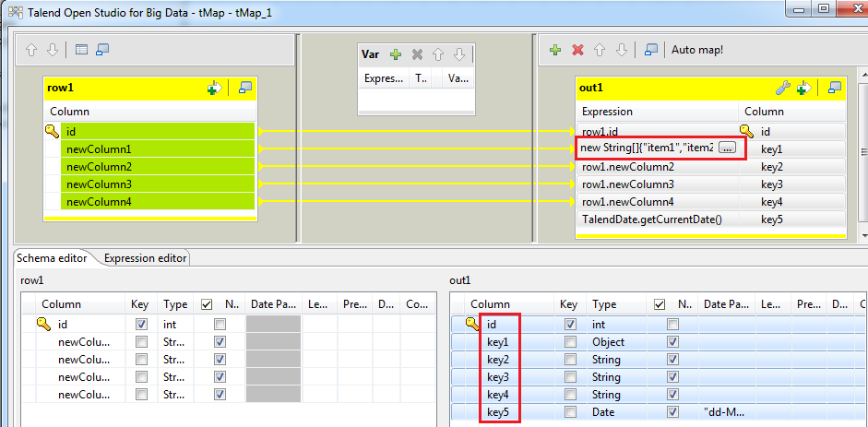Click the Expression column header in Var table

click(x=384, y=79)
